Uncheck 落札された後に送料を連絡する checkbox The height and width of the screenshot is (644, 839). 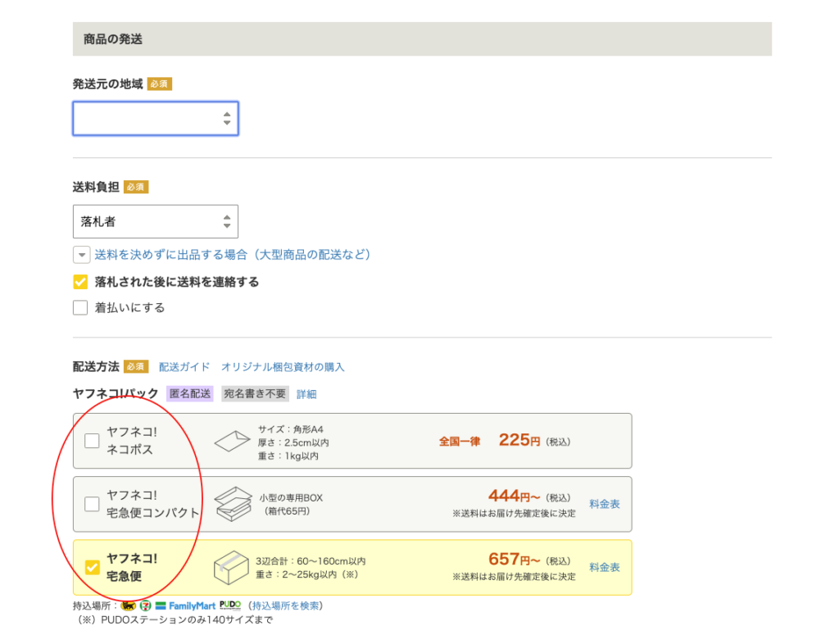tap(80, 282)
